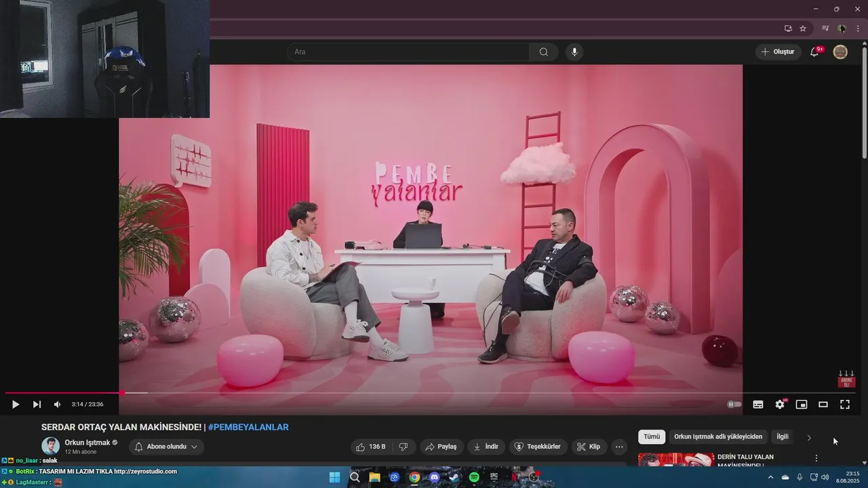Open File Explorer from taskbar
The height and width of the screenshot is (488, 868).
374,477
